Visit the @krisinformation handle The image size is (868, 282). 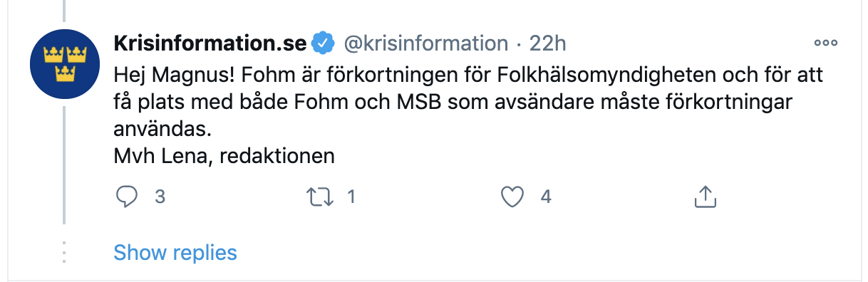426,43
